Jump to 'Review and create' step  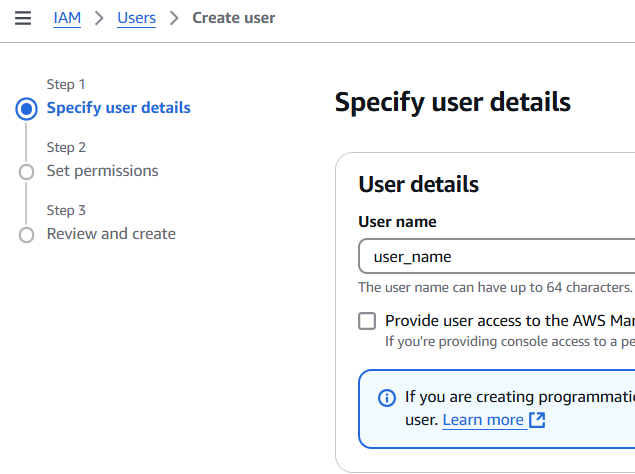[x=111, y=234]
